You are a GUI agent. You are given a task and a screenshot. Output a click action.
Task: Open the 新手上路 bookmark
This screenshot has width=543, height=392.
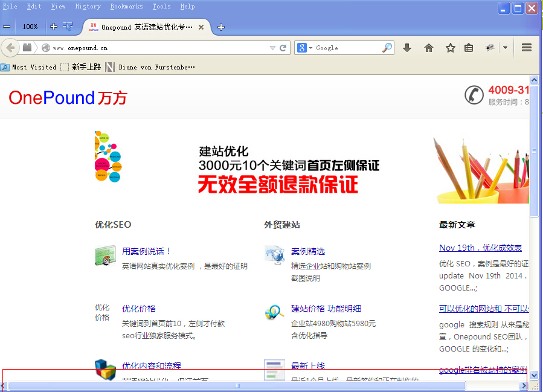tap(81, 67)
